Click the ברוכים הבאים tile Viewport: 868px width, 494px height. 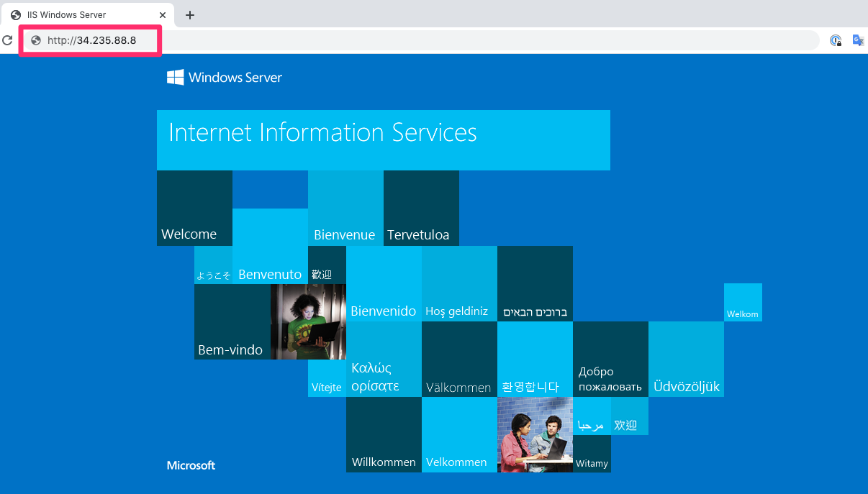[535, 284]
